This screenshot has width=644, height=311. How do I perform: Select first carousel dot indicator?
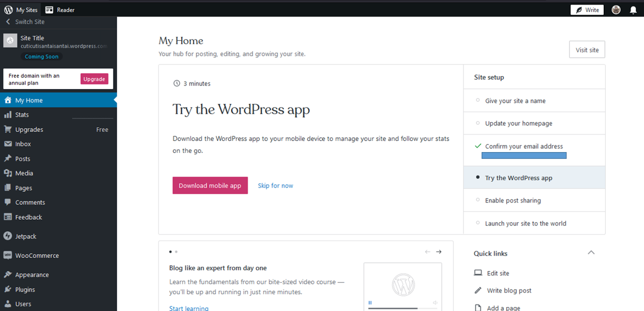coord(170,252)
